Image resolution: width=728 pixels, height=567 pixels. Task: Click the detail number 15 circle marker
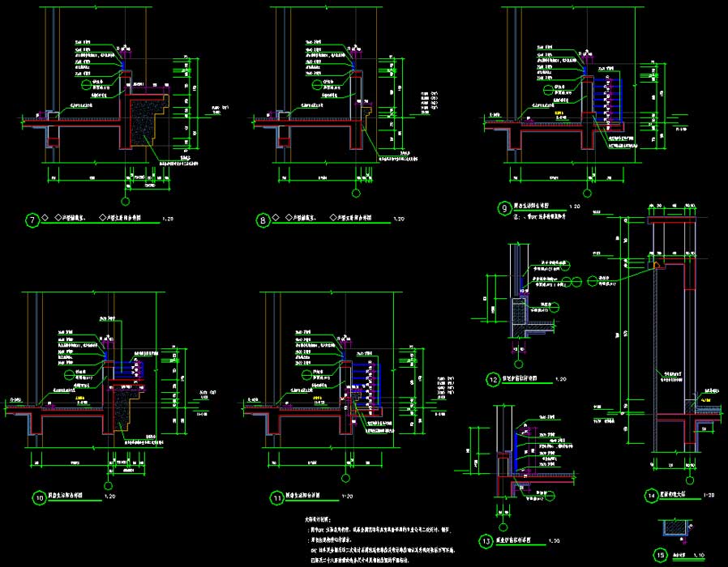coord(660,555)
